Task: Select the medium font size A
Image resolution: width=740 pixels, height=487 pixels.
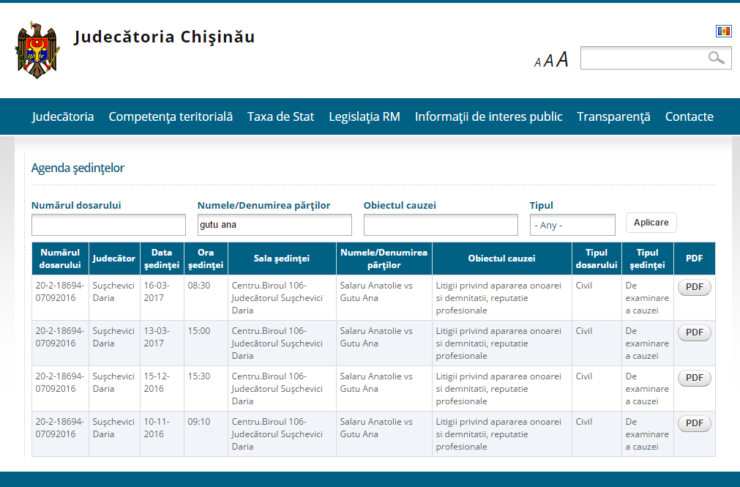Action: coord(548,61)
